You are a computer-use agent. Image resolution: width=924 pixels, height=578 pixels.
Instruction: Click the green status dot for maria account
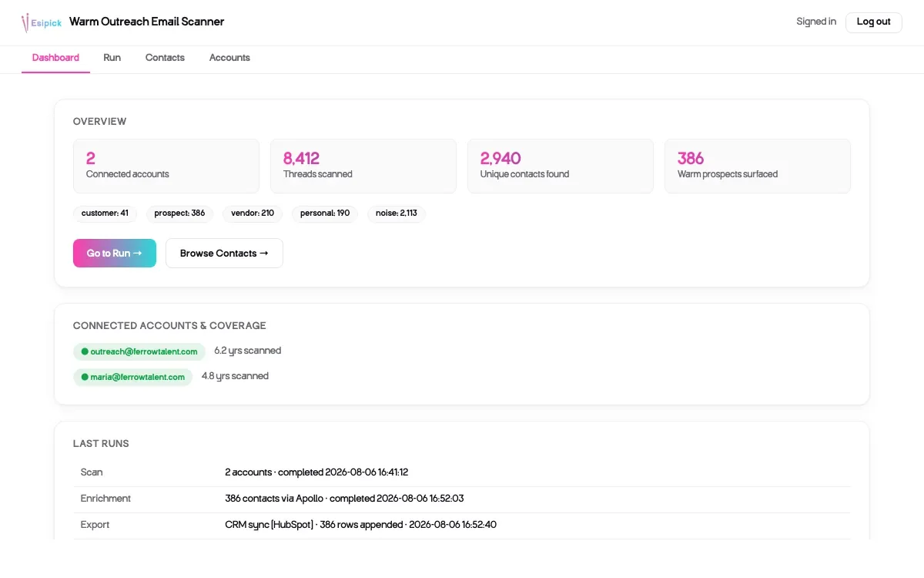click(x=85, y=377)
